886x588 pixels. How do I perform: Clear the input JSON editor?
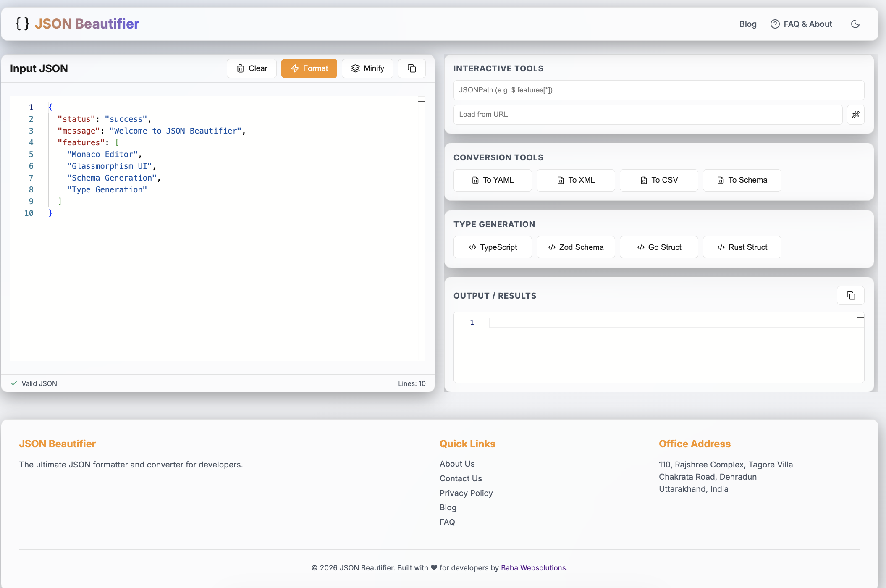252,68
